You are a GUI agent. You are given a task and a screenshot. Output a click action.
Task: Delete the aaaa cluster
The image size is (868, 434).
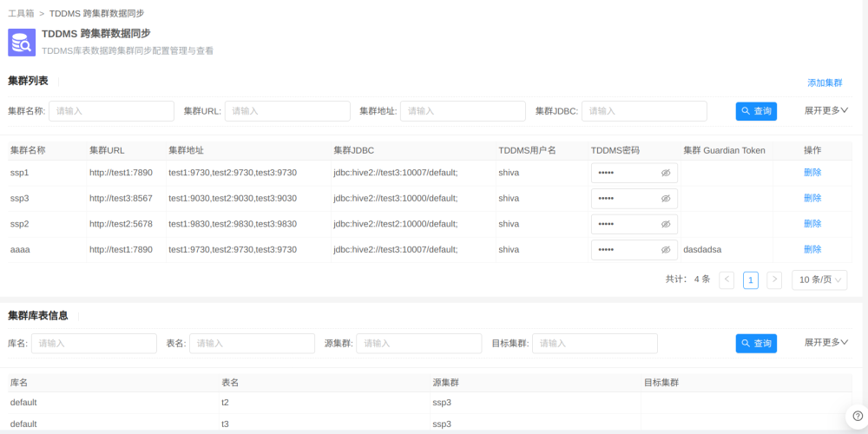pyautogui.click(x=812, y=249)
